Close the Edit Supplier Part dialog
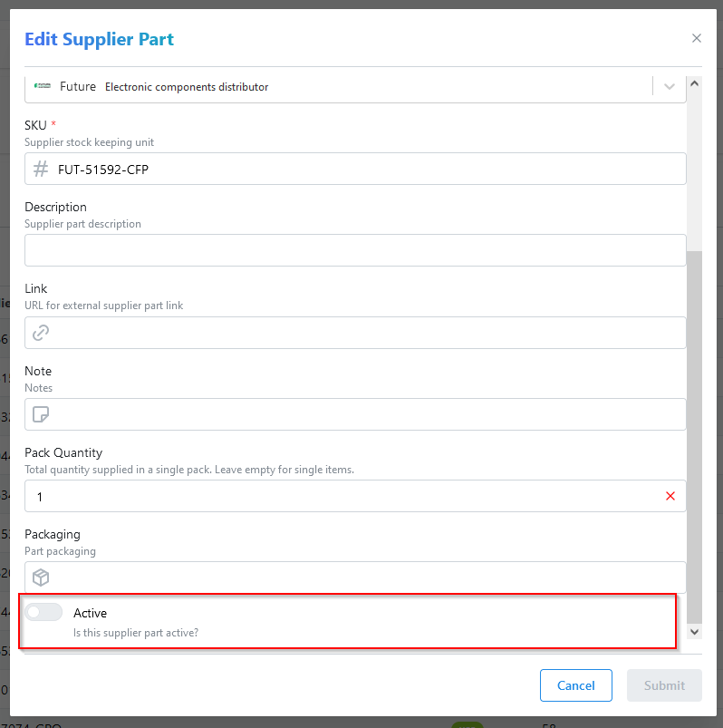This screenshot has height=728, width=723. (x=696, y=38)
